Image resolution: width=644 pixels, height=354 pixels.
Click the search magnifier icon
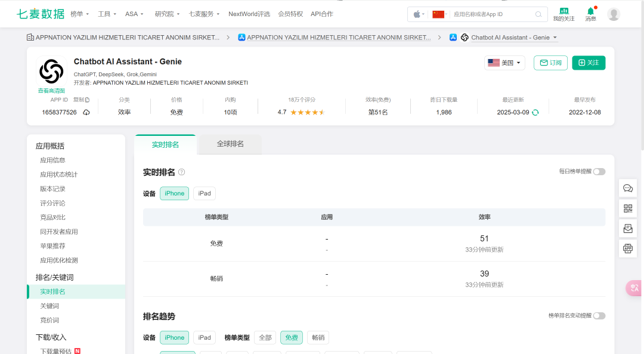click(x=538, y=14)
